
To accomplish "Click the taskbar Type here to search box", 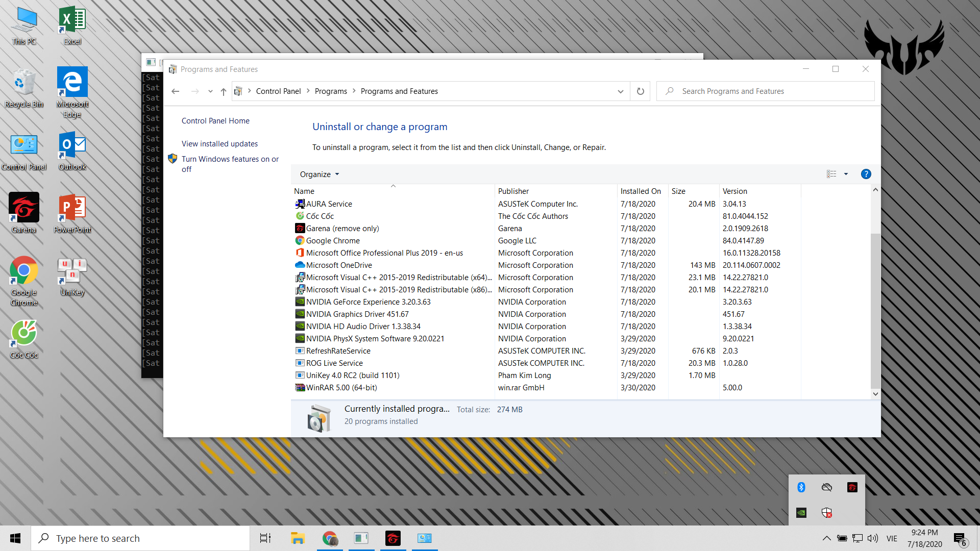I will pyautogui.click(x=140, y=538).
